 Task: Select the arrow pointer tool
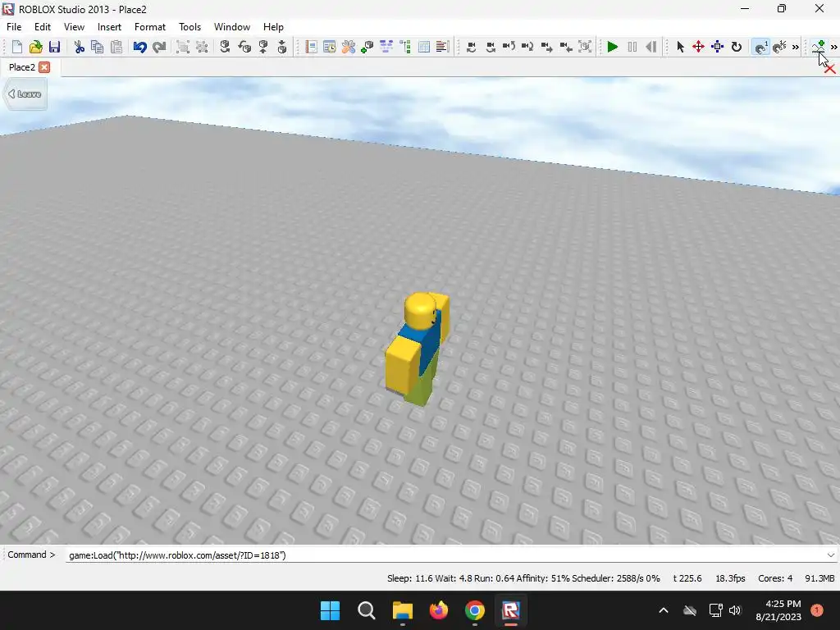pos(680,47)
